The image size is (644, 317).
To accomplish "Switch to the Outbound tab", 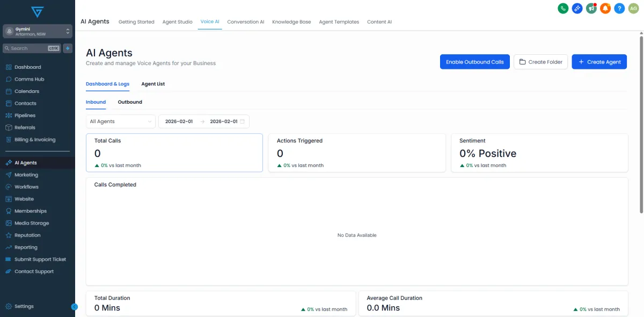I will [129, 102].
